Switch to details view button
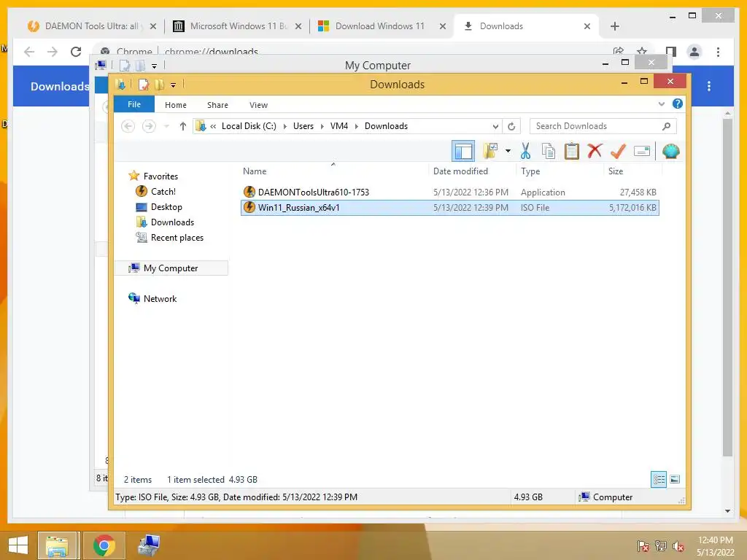This screenshot has width=747, height=560. pos(659,480)
